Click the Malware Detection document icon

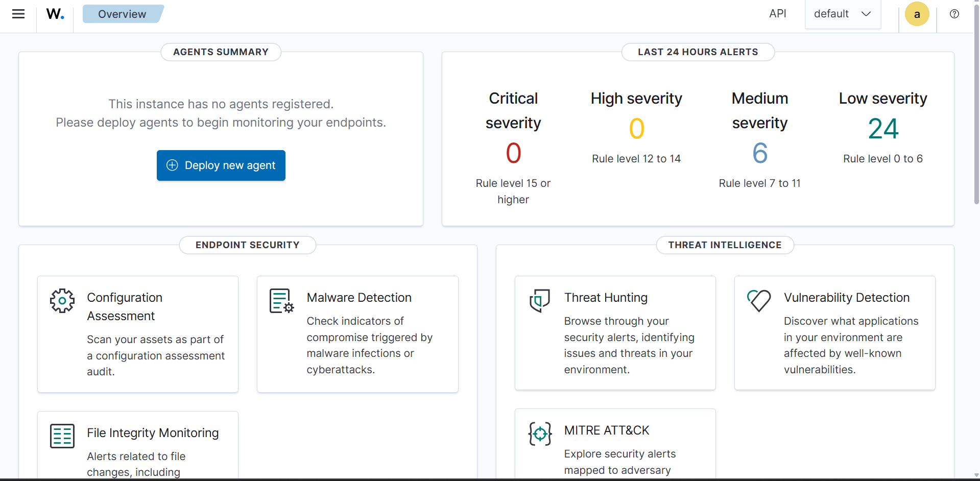pos(281,301)
